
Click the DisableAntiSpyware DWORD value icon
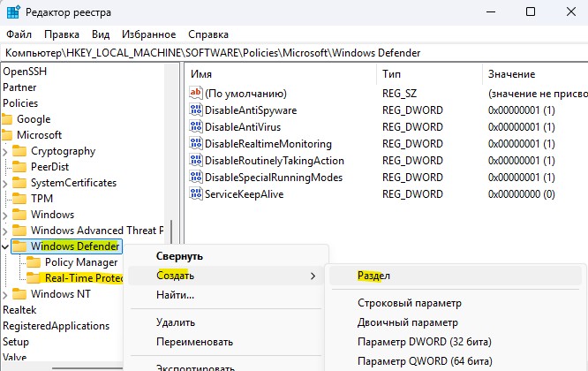point(196,110)
